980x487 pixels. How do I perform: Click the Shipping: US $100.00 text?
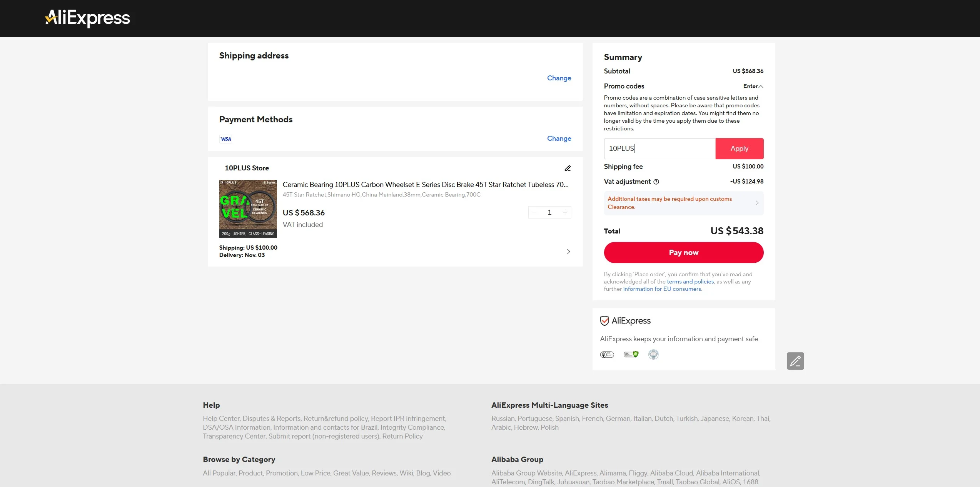coord(248,248)
